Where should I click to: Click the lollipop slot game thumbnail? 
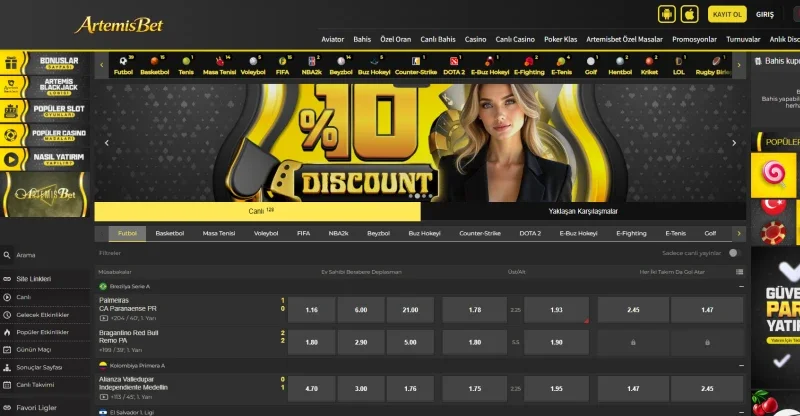coord(773,175)
